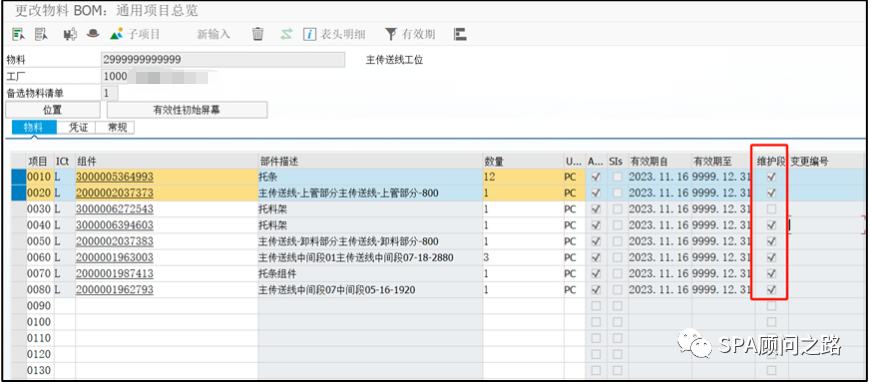Switch to the 物料 tab
Viewport: 870px width, 384px height.
coord(34,128)
